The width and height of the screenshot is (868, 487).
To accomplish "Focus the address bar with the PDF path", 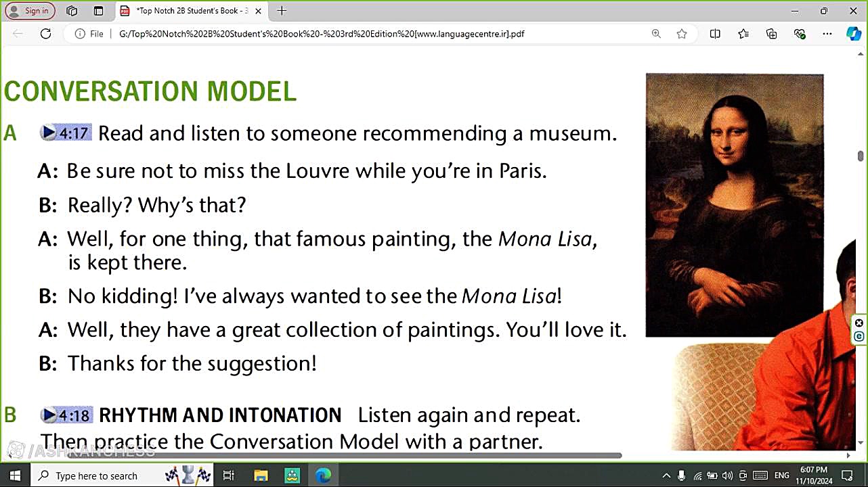I will tap(322, 34).
